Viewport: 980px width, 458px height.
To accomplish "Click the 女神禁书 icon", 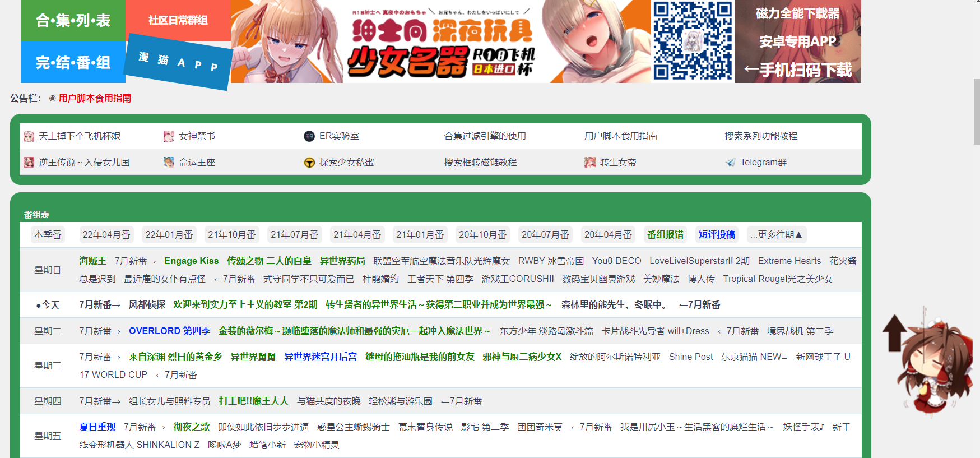I will pyautogui.click(x=169, y=136).
